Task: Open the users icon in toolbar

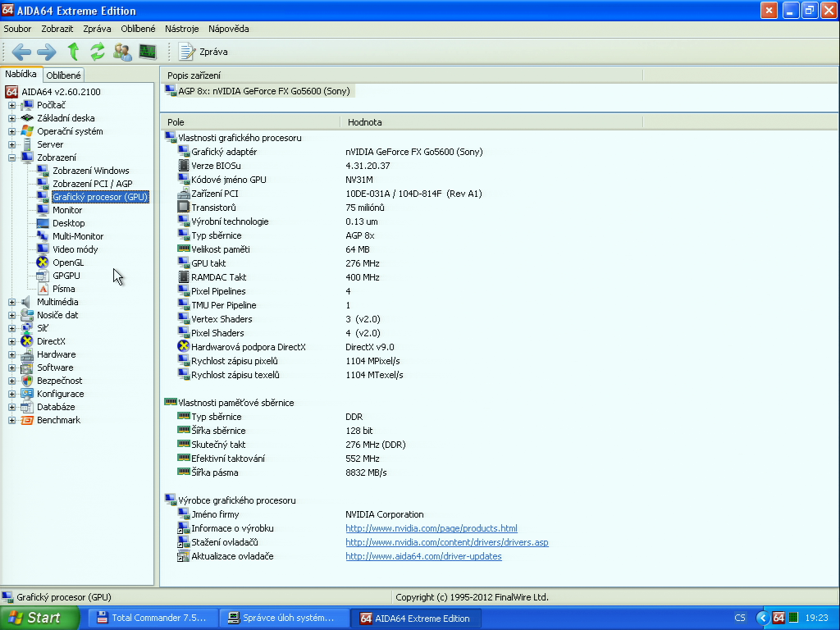Action: [123, 52]
